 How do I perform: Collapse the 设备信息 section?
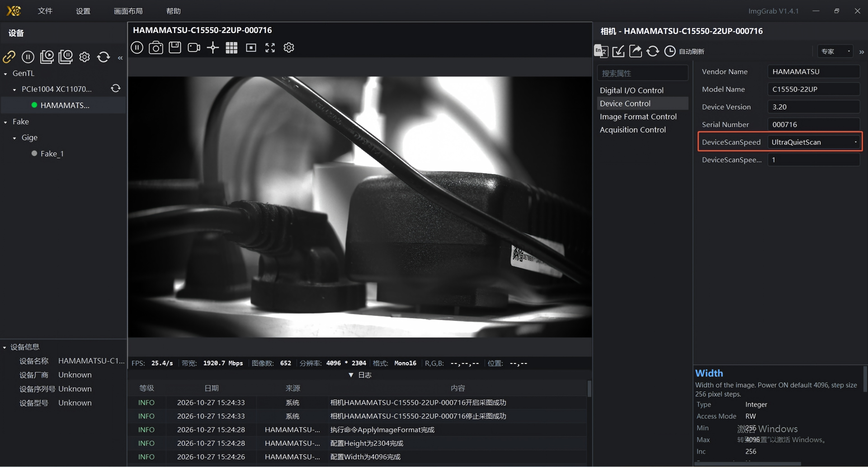[x=5, y=347]
